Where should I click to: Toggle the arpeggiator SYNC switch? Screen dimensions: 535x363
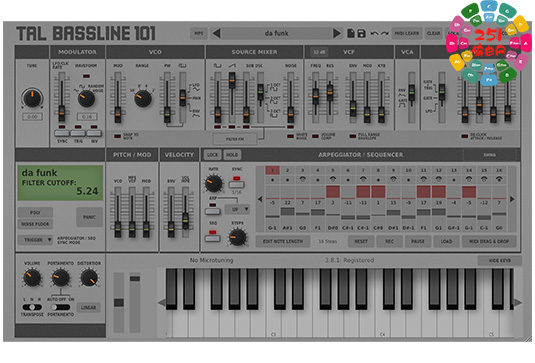pos(236,185)
